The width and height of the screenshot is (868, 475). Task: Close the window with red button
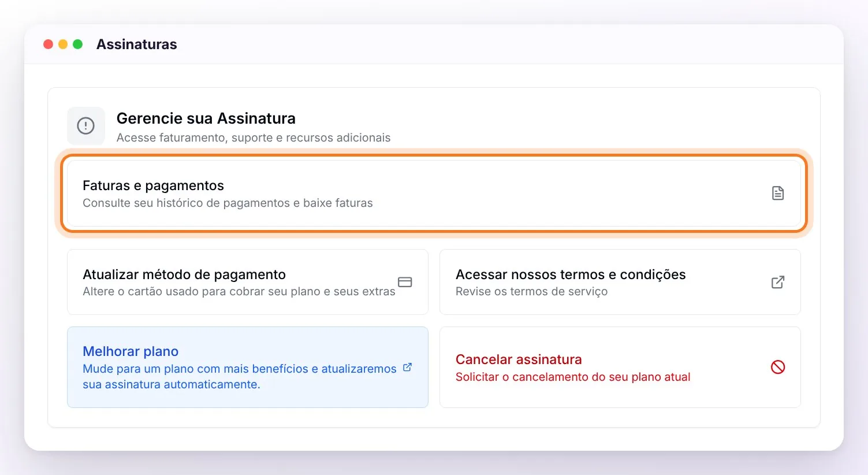[49, 44]
